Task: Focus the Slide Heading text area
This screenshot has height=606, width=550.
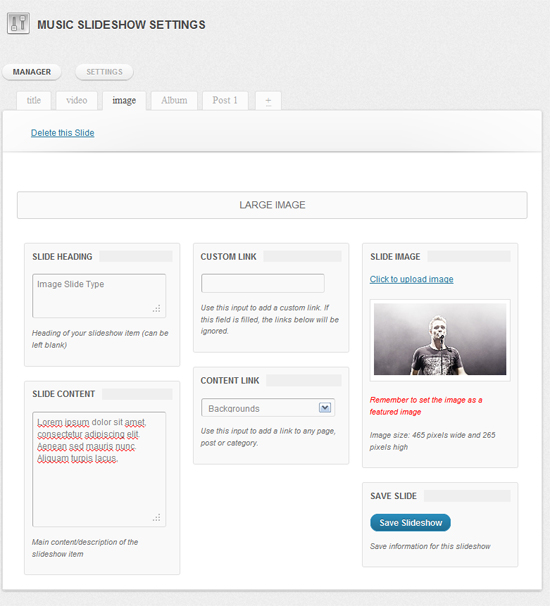Action: [x=99, y=296]
